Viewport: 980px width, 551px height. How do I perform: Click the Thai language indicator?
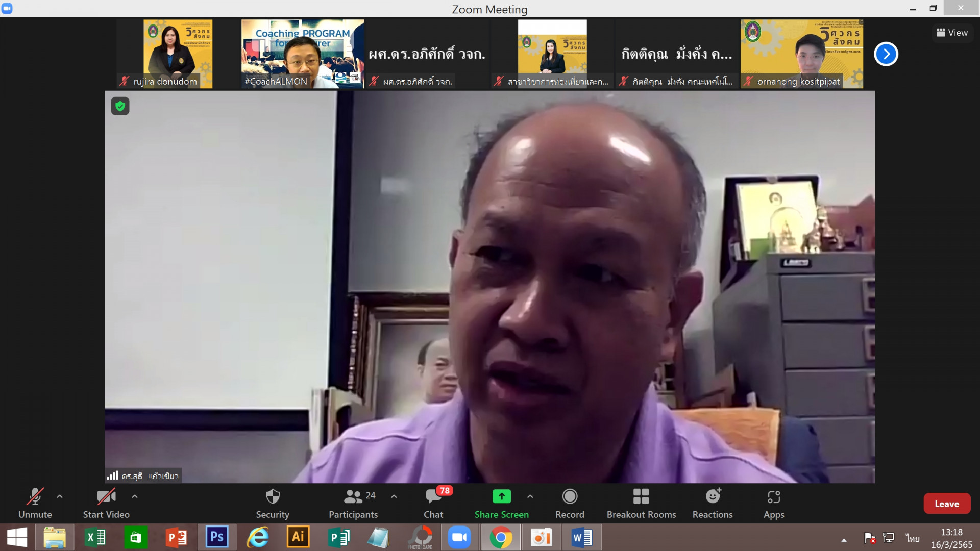913,538
